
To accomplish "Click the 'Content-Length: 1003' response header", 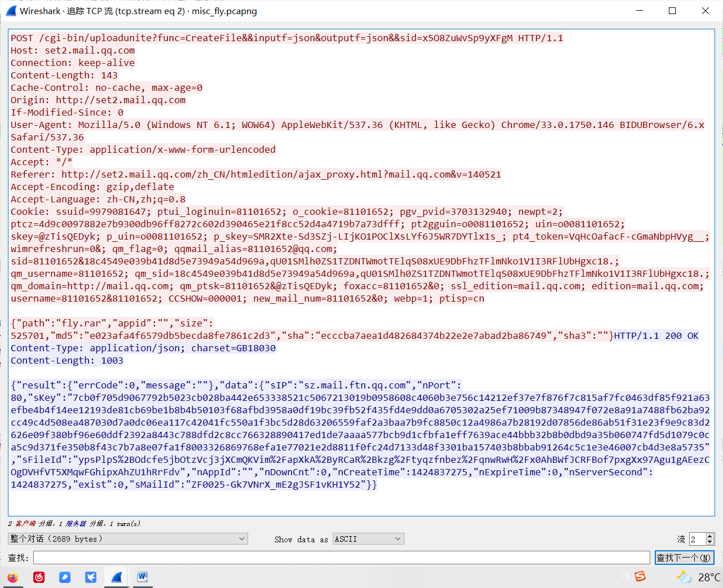I will click(x=67, y=360).
